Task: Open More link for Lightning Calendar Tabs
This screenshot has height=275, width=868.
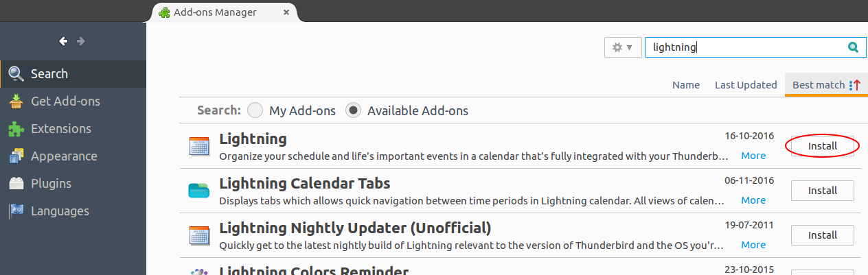Action: [753, 200]
